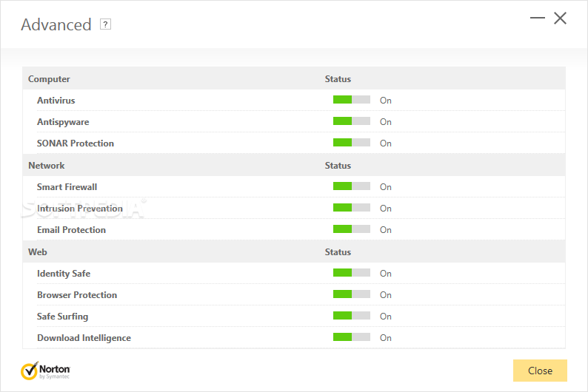Image resolution: width=588 pixels, height=392 pixels.
Task: Minimize the Advanced window
Action: [538, 18]
